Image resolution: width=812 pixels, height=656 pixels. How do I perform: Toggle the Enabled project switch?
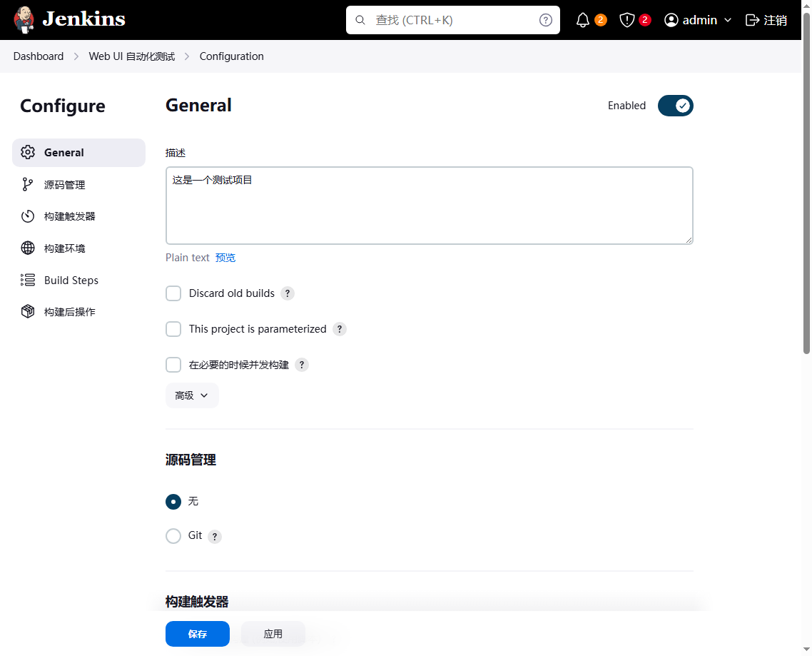click(x=675, y=106)
